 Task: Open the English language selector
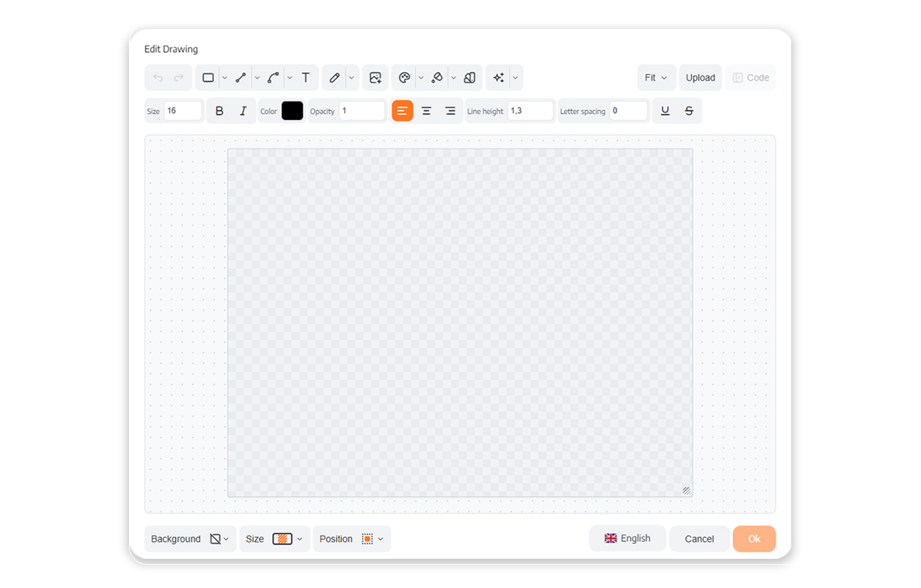click(x=627, y=538)
